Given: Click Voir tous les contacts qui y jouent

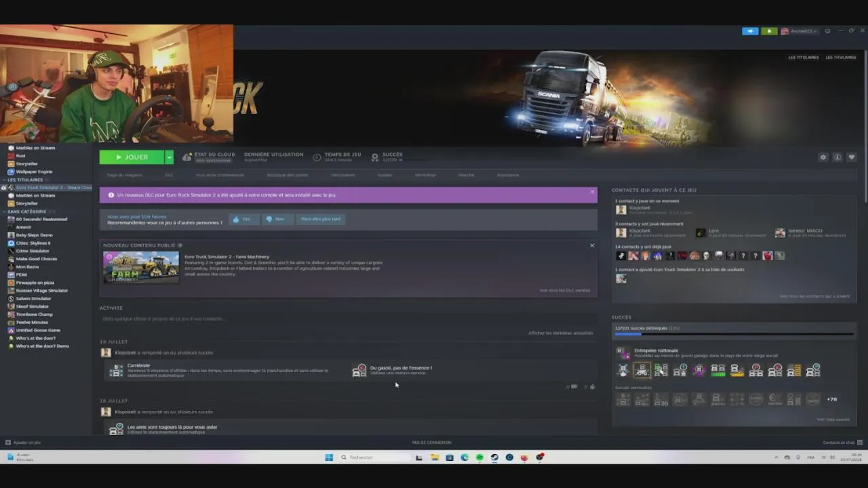Looking at the screenshot, I should click(814, 296).
